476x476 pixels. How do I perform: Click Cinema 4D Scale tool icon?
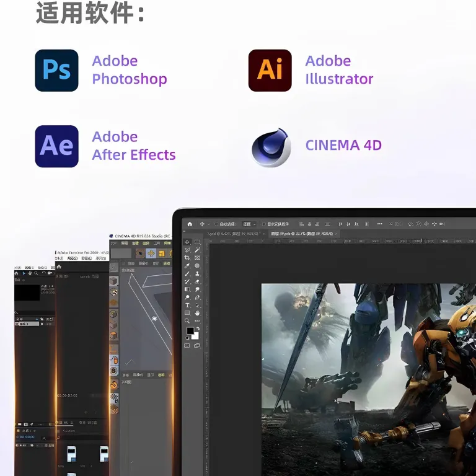point(162,253)
